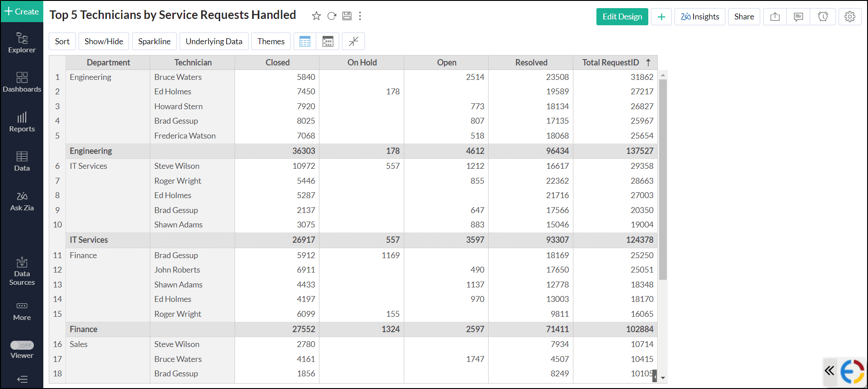Toggle the Viewer mode switch

pyautogui.click(x=22, y=345)
